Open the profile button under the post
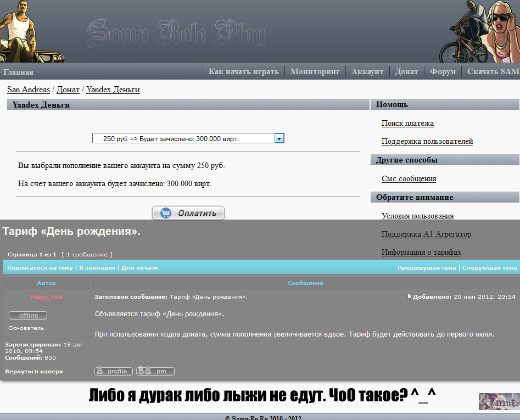The height and width of the screenshot is (420, 520). pos(114,371)
